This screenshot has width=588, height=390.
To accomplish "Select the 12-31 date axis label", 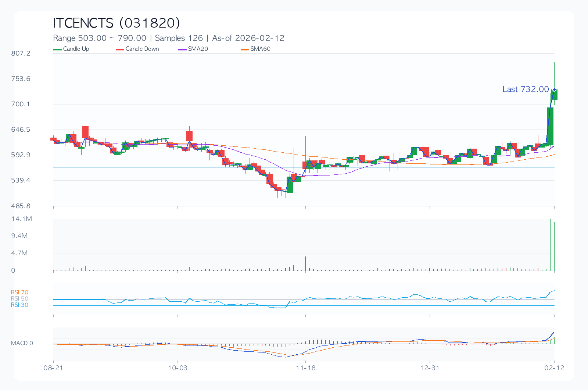I will [x=430, y=368].
